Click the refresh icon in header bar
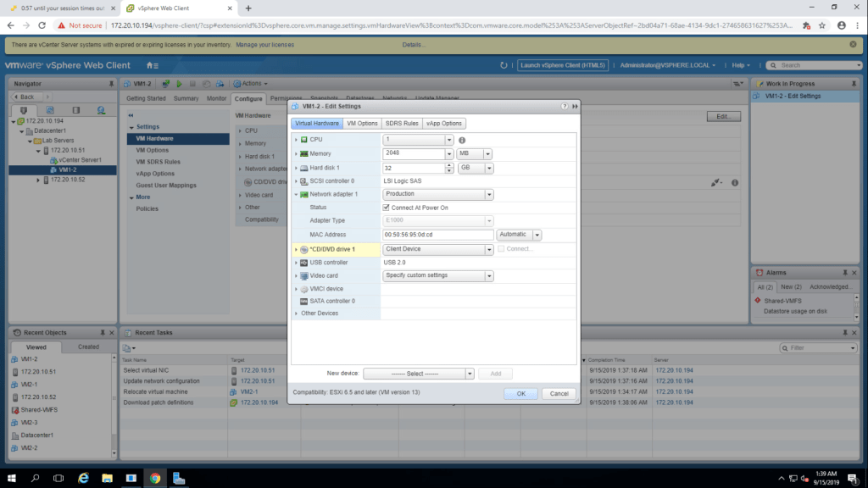Viewport: 868px width, 488px height. pyautogui.click(x=504, y=65)
